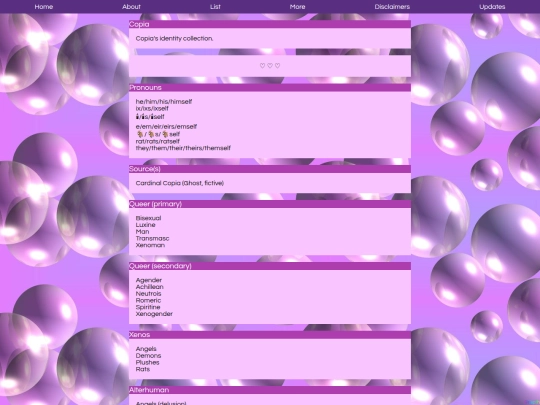Select the Rats entry
The height and width of the screenshot is (405, 540).
point(143,369)
